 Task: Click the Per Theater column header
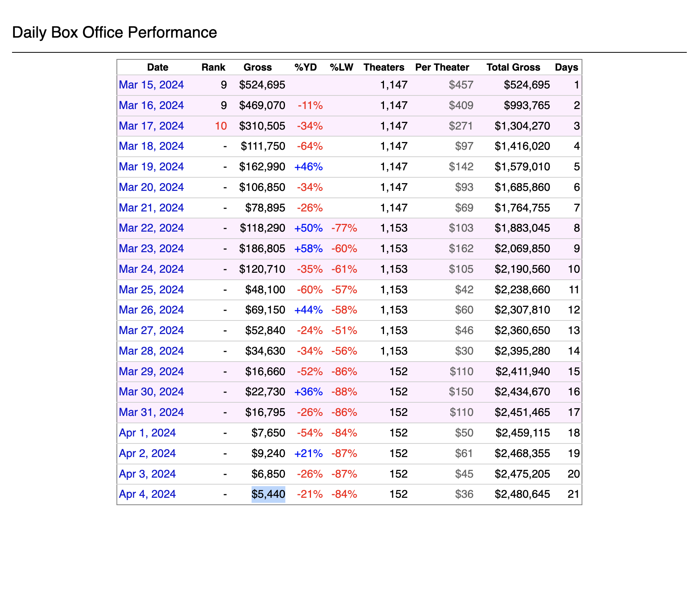(442, 68)
